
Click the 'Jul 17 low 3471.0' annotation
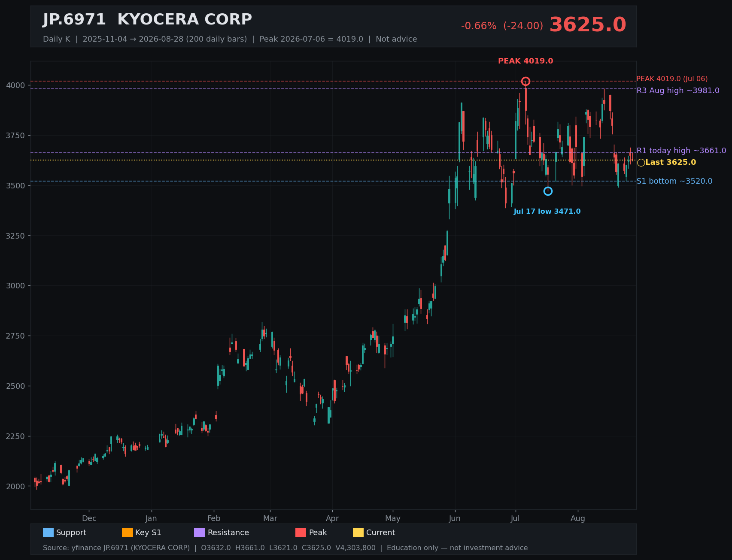point(547,212)
